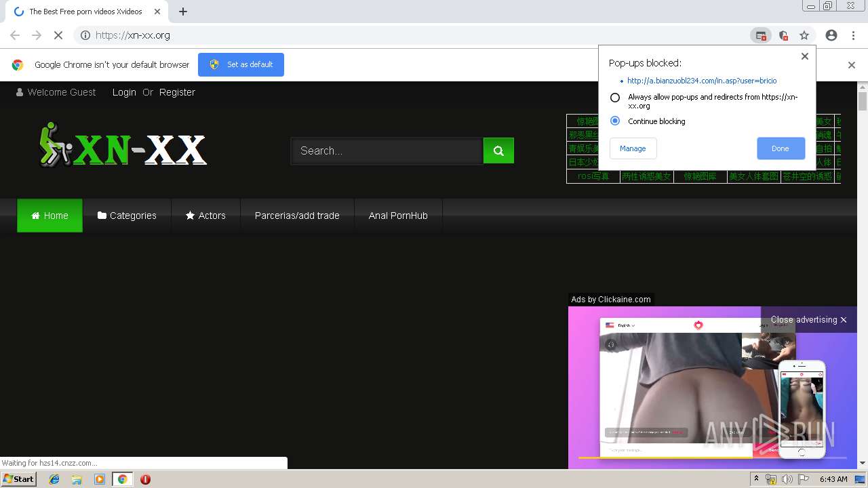The height and width of the screenshot is (488, 868).
Task: Click the site logo
Action: click(122, 145)
